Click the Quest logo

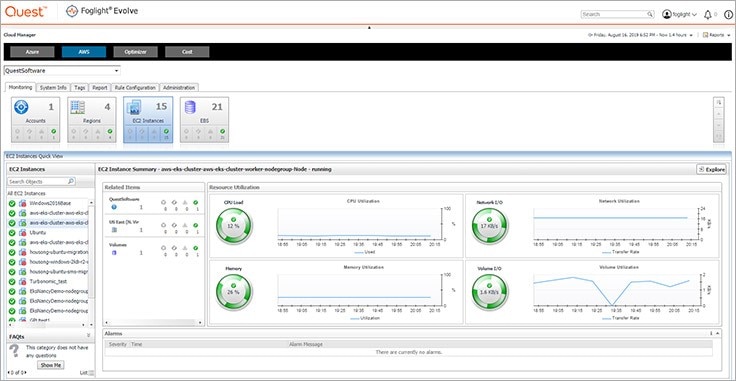click(x=25, y=11)
